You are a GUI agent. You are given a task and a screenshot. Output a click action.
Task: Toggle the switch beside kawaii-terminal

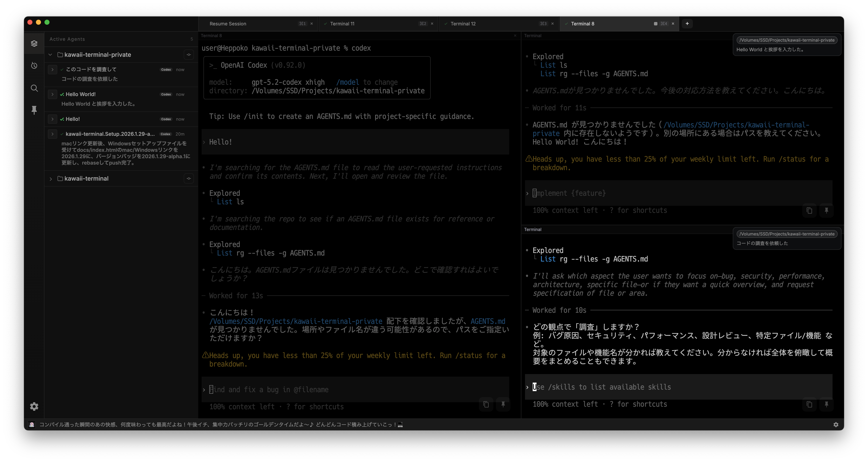[x=189, y=178]
